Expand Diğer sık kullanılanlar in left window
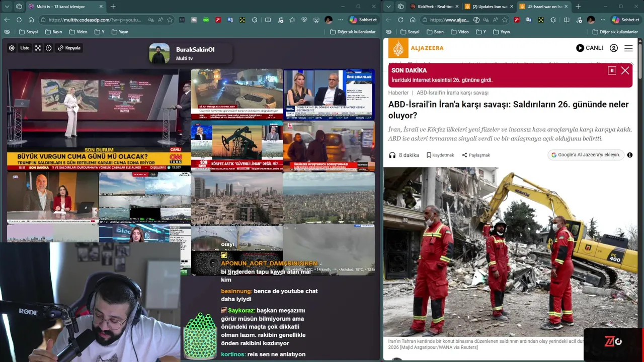644x362 pixels. (x=353, y=32)
